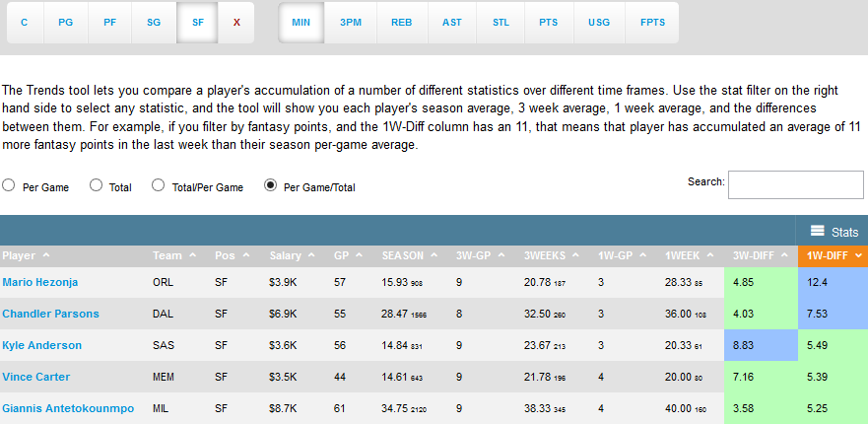
Task: Switch stat filter to FPTS
Action: pos(651,23)
